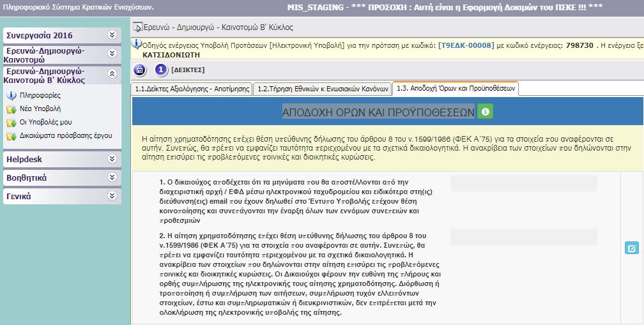Expand the Ερευνώ-Δημιουργώ-Καινοτομώ section chevron

(112, 54)
